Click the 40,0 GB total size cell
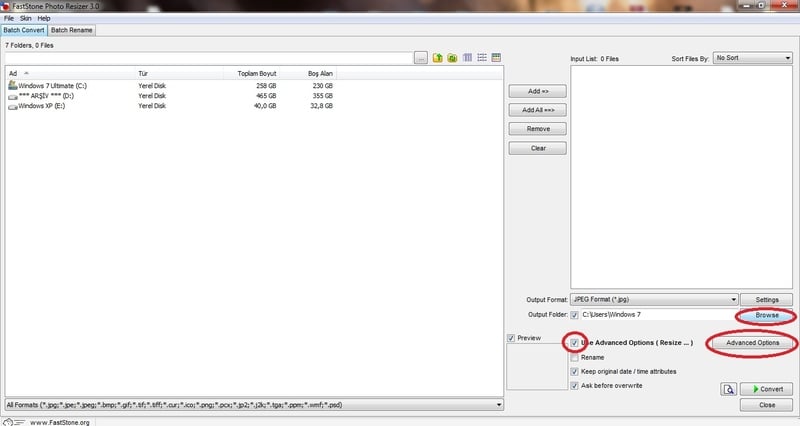 [265, 106]
